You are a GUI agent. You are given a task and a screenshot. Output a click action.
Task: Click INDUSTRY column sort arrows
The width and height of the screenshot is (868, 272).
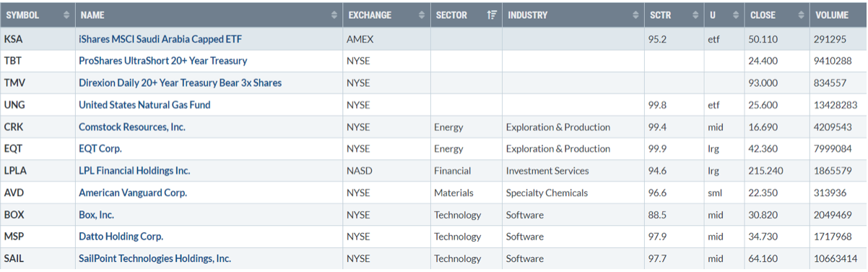pyautogui.click(x=635, y=15)
